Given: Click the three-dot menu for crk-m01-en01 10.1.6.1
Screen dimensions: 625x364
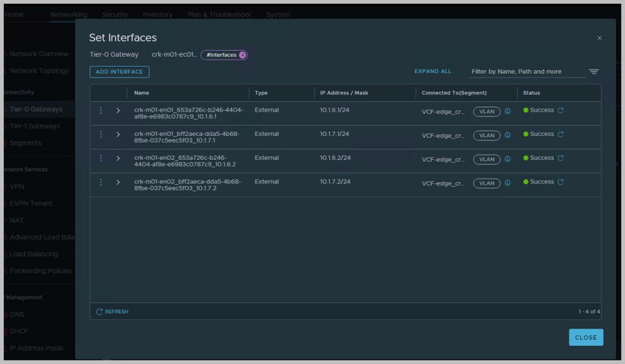Looking at the screenshot, I should pos(101,110).
